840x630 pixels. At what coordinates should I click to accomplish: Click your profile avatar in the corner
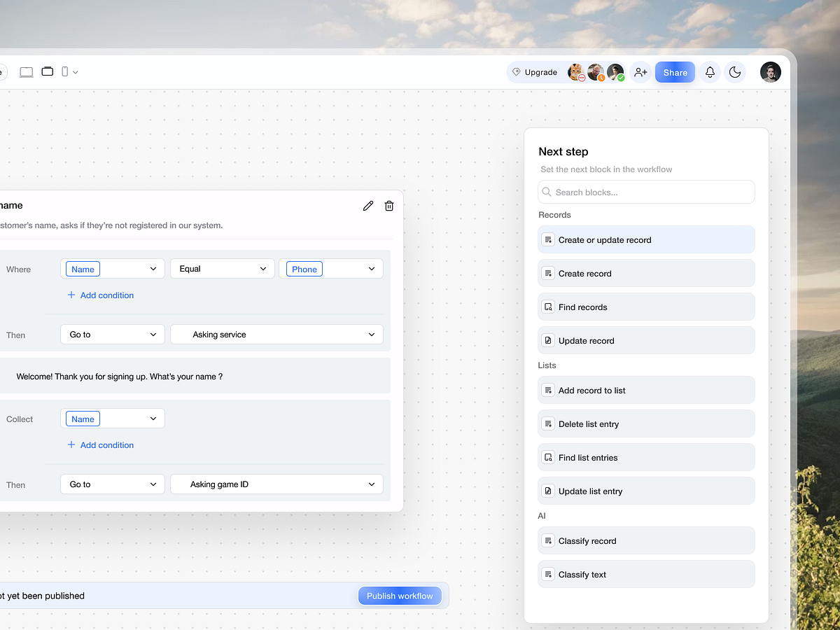pyautogui.click(x=770, y=72)
